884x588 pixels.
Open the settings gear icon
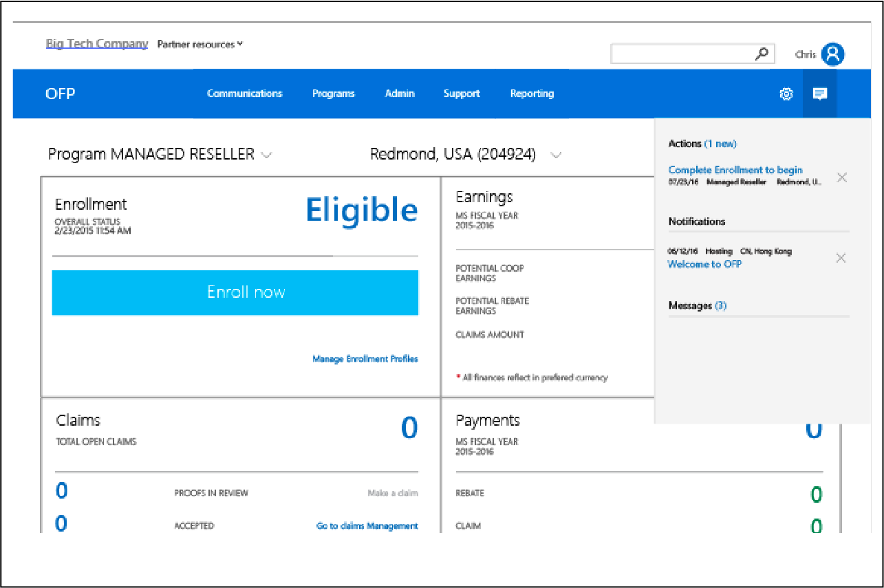tap(786, 94)
